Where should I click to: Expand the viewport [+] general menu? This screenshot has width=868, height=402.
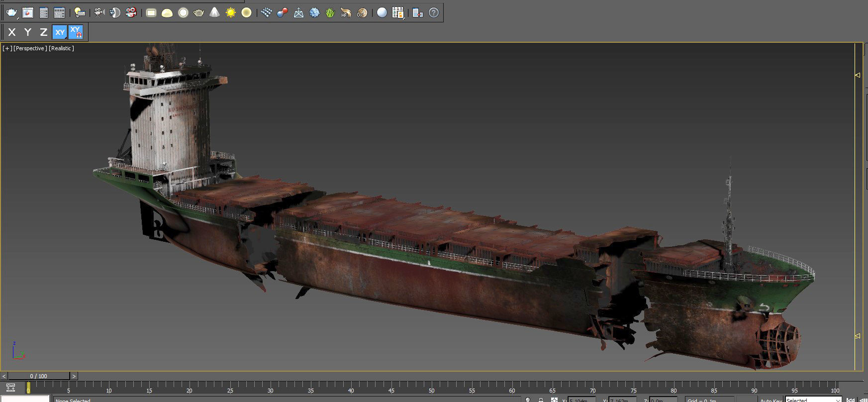[7, 48]
